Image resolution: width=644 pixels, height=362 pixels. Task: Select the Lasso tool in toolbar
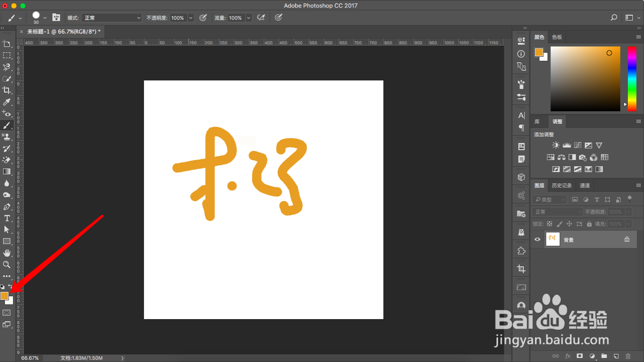pyautogui.click(x=7, y=67)
